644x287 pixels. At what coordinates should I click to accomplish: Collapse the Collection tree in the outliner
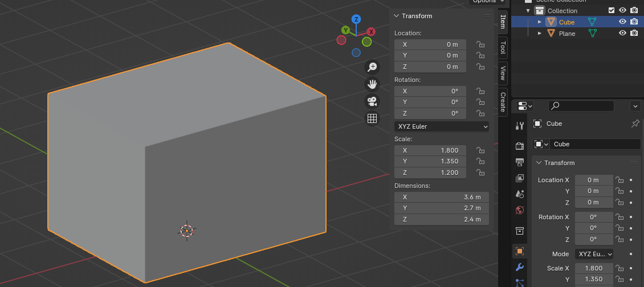(x=528, y=11)
